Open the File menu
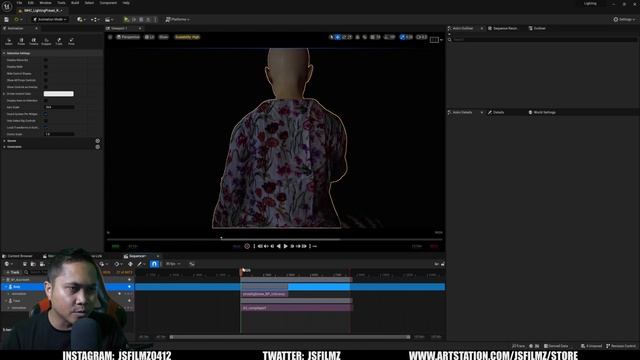Image resolution: width=640 pixels, height=360 pixels. (19, 3)
